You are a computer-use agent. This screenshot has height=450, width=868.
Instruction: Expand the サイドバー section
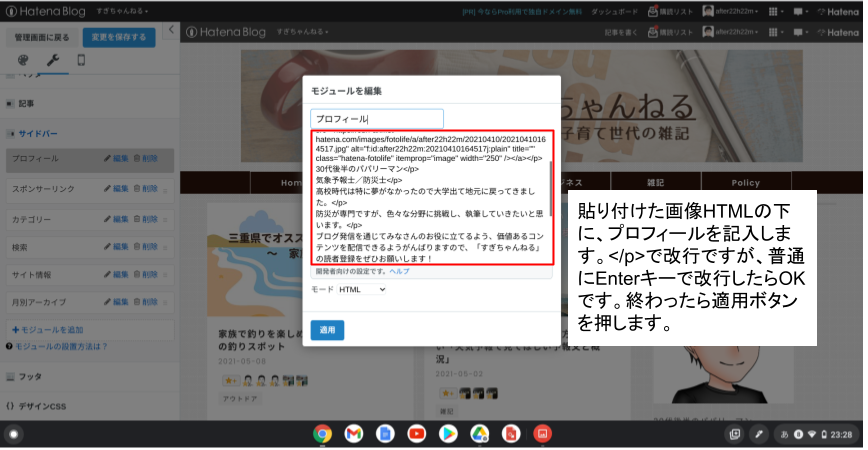click(38, 133)
